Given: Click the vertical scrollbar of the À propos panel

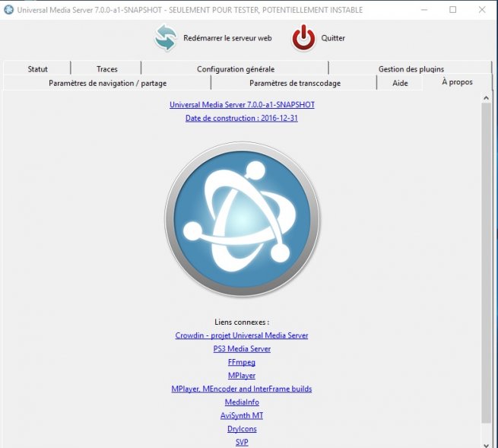Looking at the screenshot, I should [x=487, y=259].
